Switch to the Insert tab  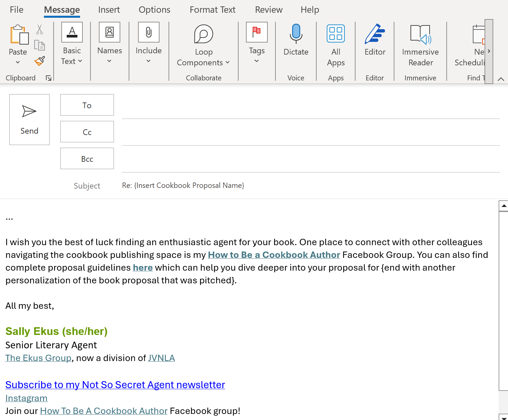click(109, 10)
